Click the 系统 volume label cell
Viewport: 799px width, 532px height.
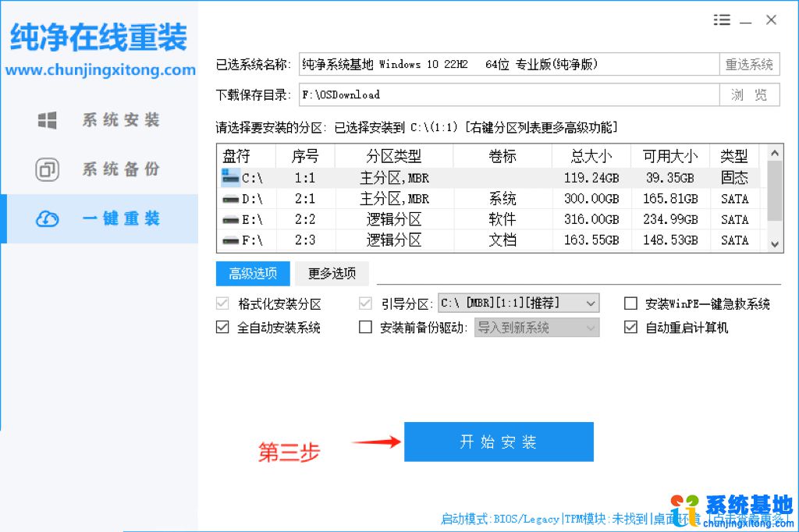tap(502, 199)
